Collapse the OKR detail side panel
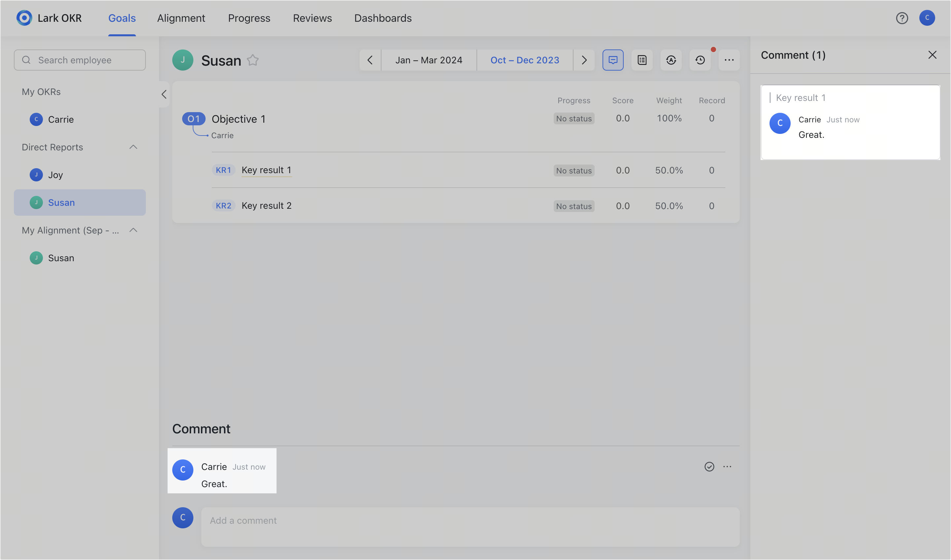The image size is (951, 560). (x=164, y=94)
